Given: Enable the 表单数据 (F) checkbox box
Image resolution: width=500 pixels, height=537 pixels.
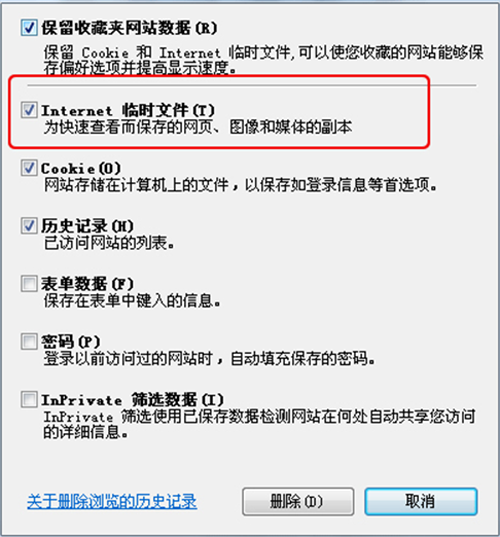Looking at the screenshot, I should (29, 284).
